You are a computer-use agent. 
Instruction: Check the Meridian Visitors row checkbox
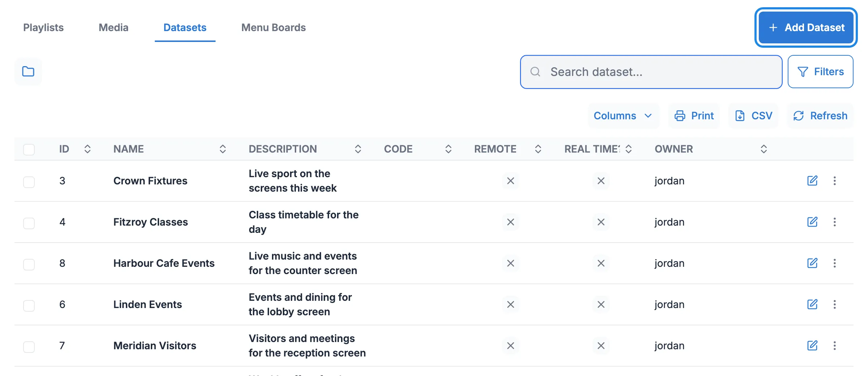coord(29,347)
